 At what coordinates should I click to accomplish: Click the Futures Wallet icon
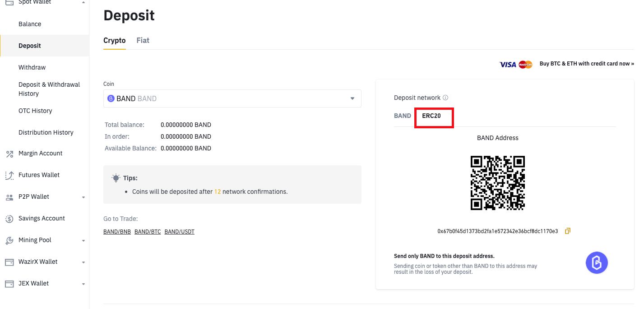point(9,175)
